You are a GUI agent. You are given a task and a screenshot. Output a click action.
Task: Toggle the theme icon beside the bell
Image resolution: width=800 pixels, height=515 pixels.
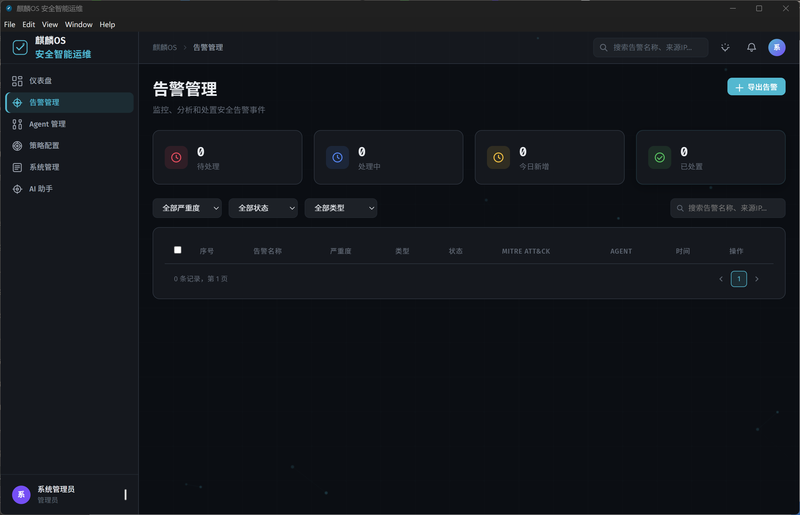tap(725, 47)
